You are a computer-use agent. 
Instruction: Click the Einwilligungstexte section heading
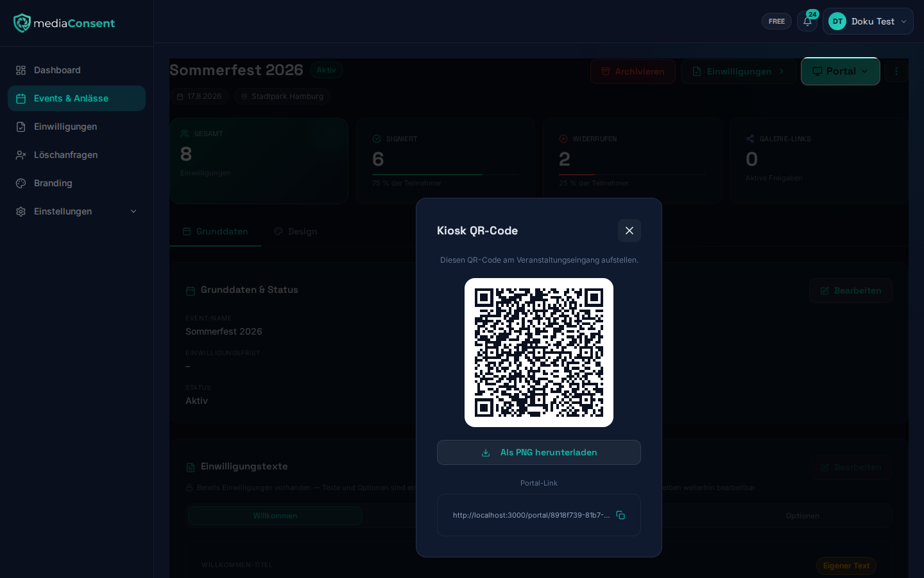pos(244,466)
